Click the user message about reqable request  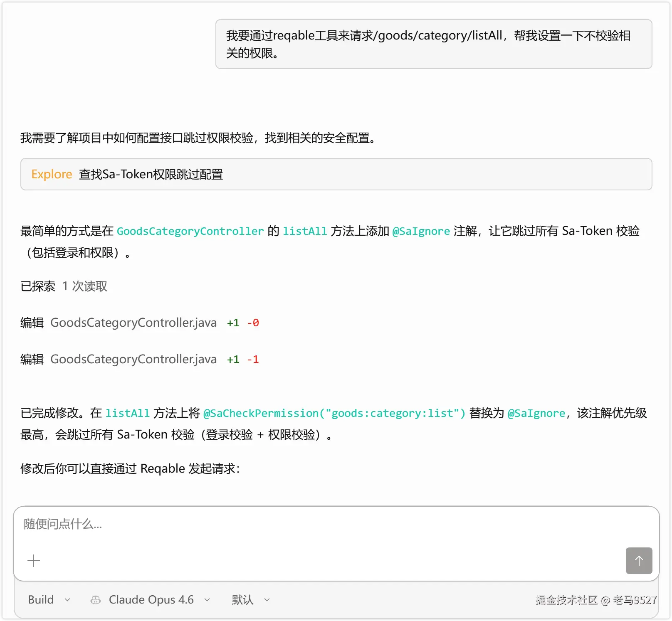[434, 44]
